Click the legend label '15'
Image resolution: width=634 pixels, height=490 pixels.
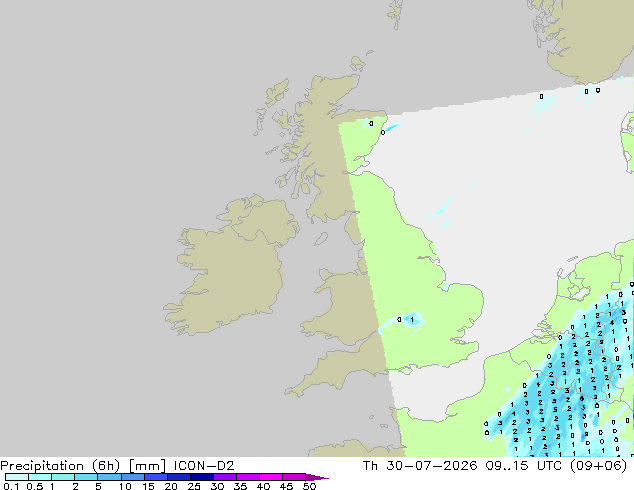coord(148,486)
